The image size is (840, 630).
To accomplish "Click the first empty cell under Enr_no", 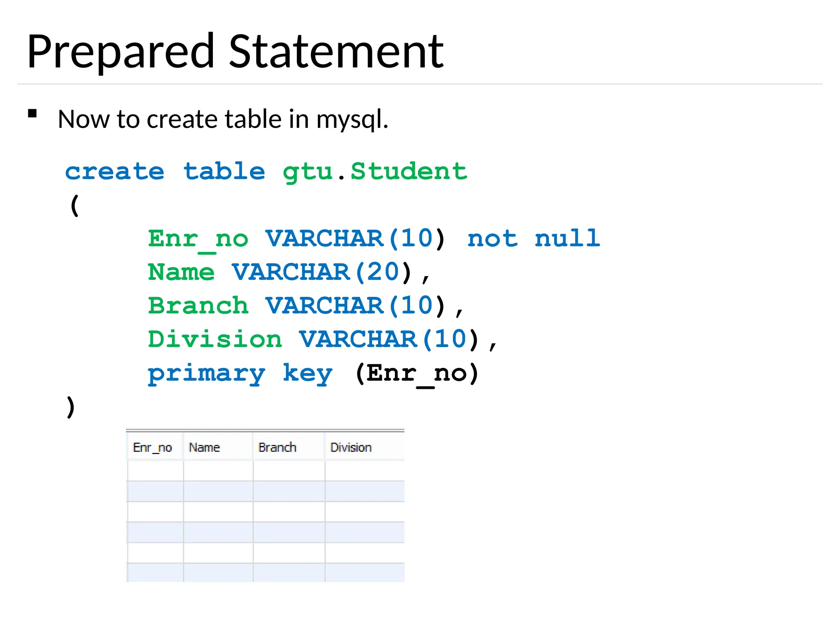I will [x=155, y=470].
